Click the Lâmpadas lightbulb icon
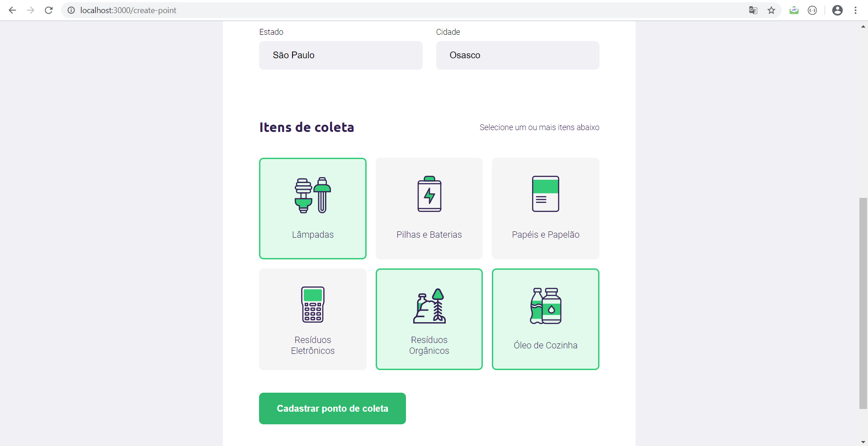The image size is (868, 446). 312,195
